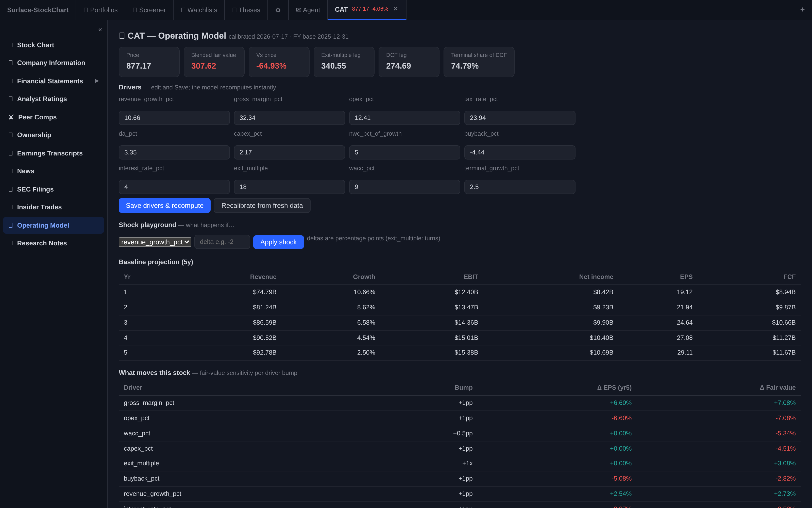Click DCF leg value 274.69
Viewport: 812px width, 508px height.
click(x=398, y=66)
